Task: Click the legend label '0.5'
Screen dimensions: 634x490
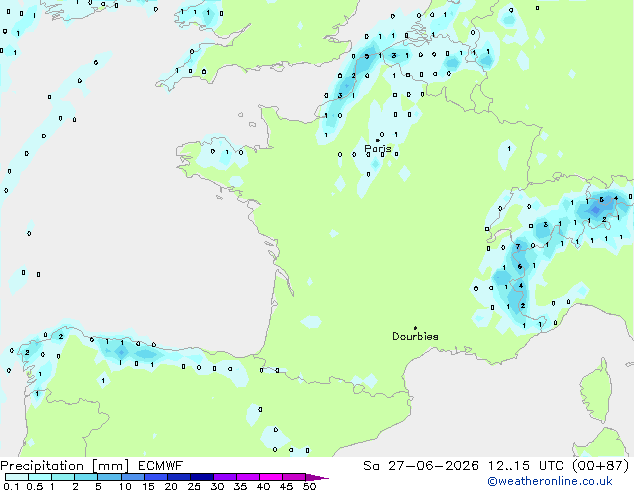Action: pyautogui.click(x=35, y=486)
